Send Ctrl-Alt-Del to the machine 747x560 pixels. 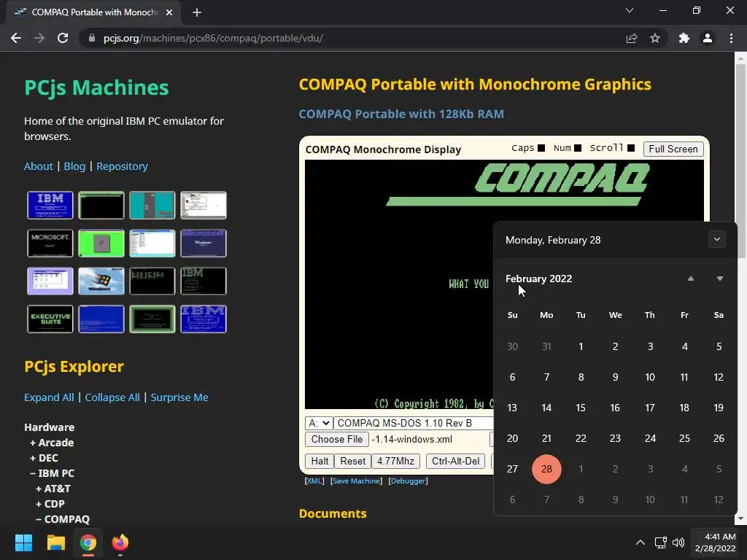[x=455, y=461]
